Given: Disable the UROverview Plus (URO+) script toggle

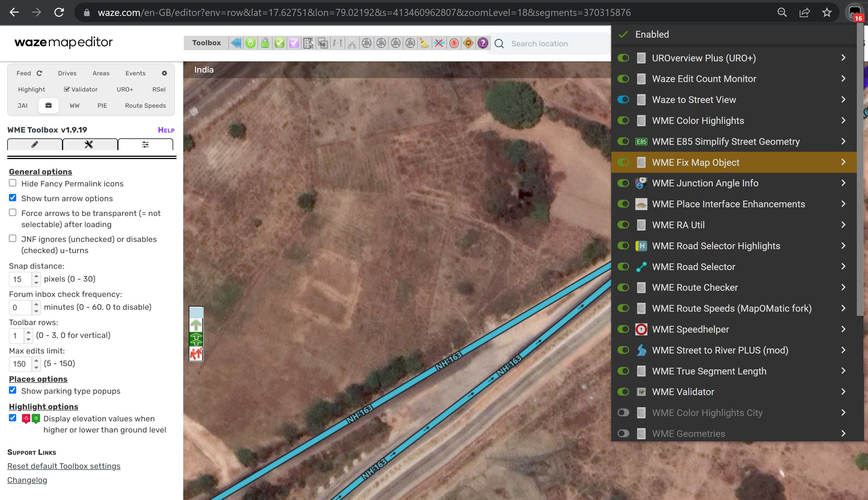Looking at the screenshot, I should point(623,58).
